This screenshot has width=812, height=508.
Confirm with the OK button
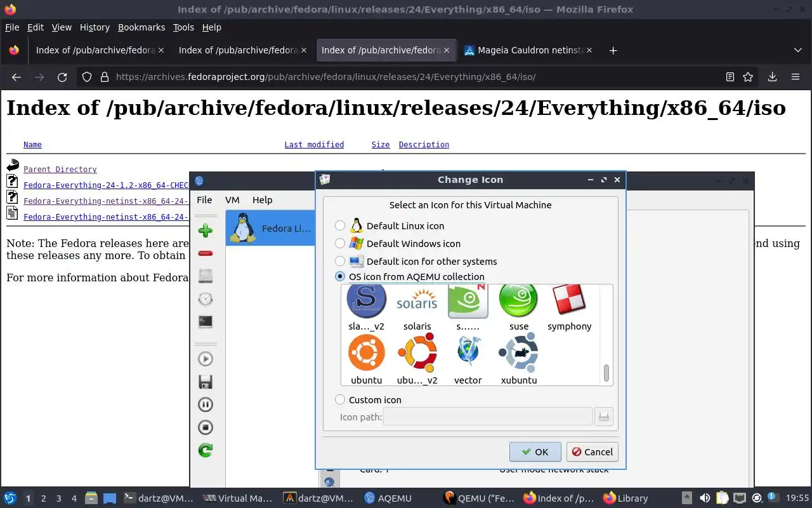[535, 451]
